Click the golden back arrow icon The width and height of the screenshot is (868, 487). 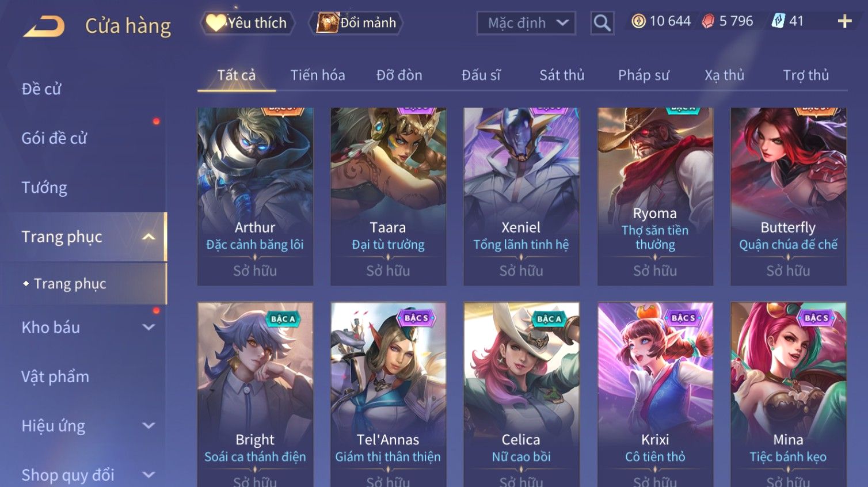[44, 26]
